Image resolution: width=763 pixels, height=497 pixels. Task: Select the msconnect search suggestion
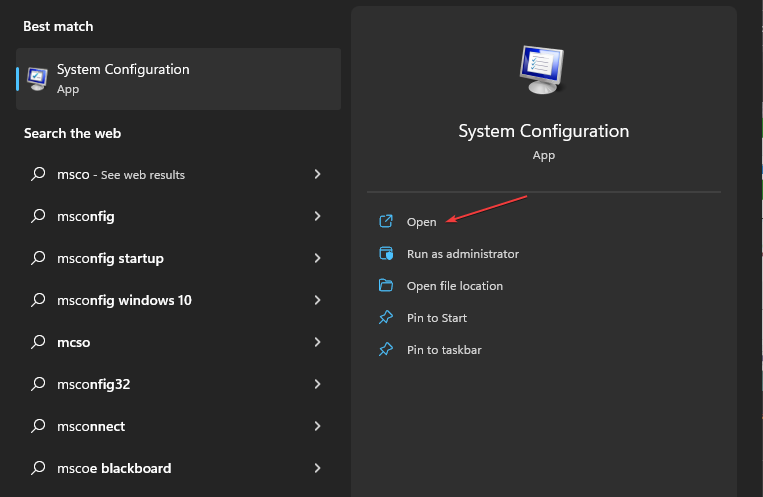pyautogui.click(x=91, y=426)
